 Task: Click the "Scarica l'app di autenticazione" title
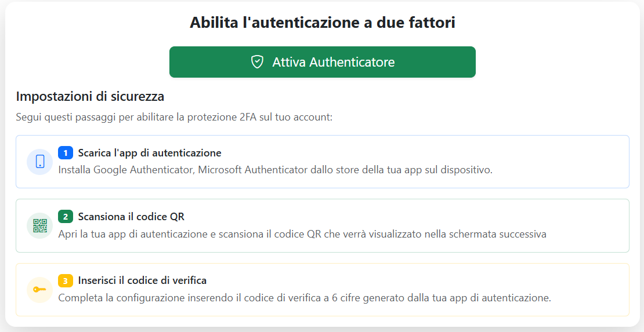click(150, 153)
